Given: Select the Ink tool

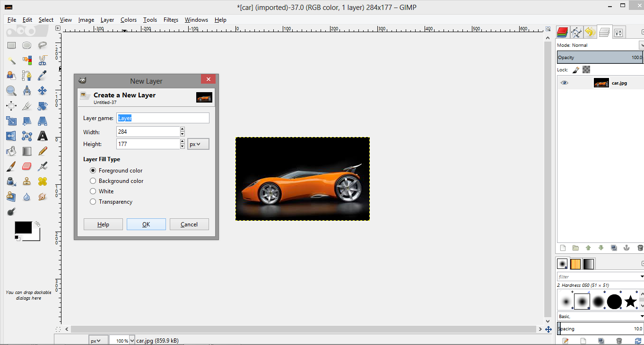Looking at the screenshot, I should (x=11, y=181).
